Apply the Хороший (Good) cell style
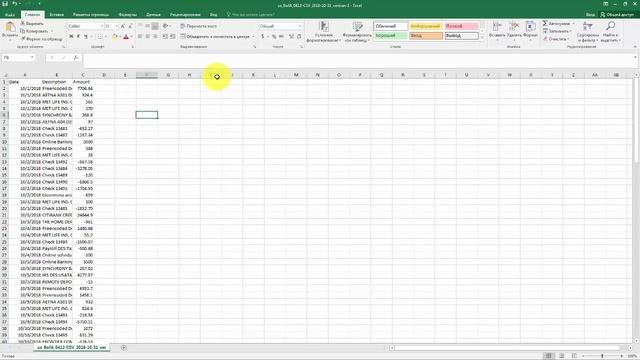The height and width of the screenshot is (360, 640). click(391, 36)
